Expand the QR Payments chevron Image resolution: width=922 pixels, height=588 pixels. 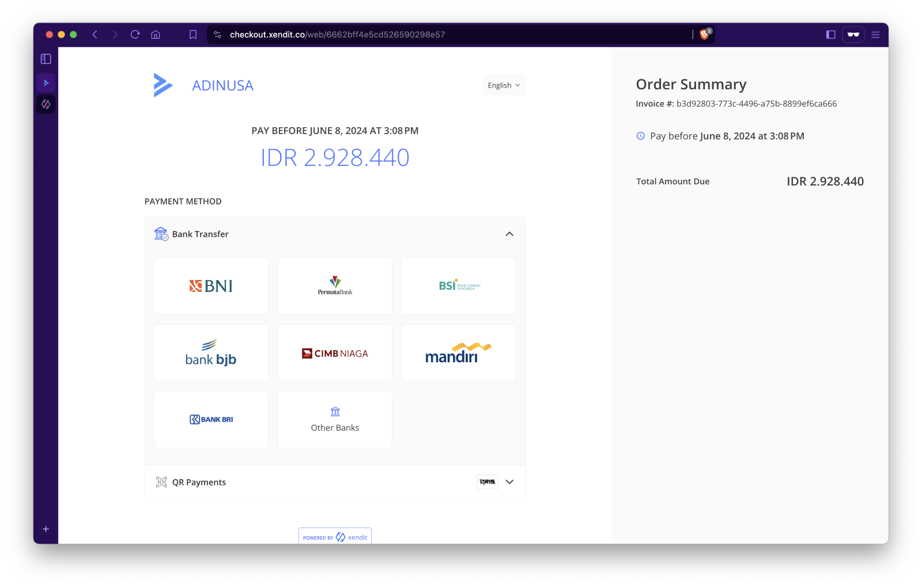[509, 482]
